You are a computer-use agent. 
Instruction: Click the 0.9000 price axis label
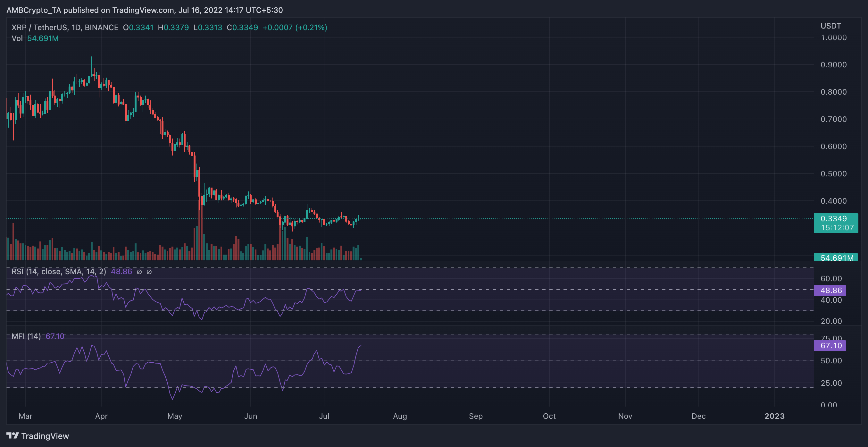point(834,65)
